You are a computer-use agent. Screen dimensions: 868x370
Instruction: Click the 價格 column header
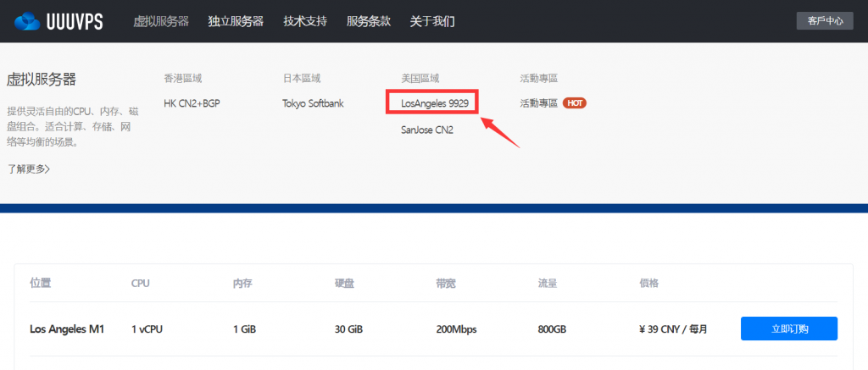pyautogui.click(x=648, y=284)
